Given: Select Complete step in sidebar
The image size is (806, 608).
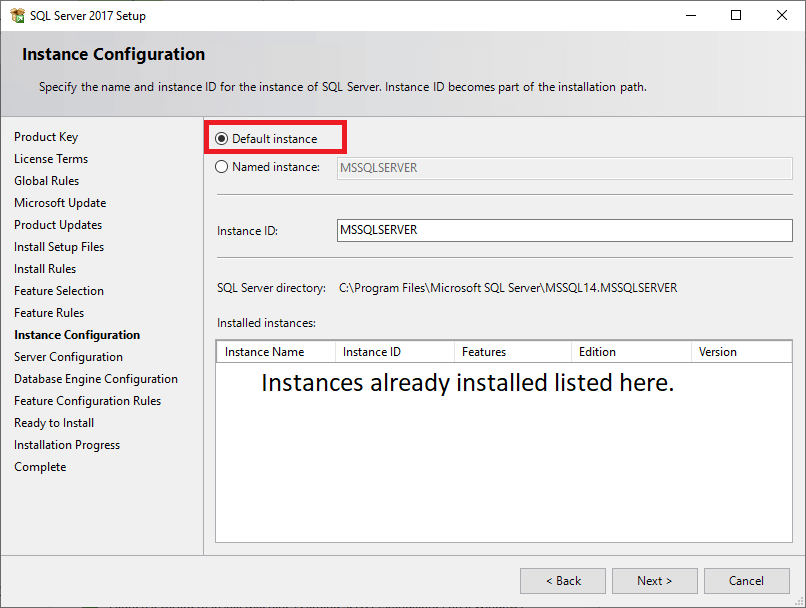Looking at the screenshot, I should pyautogui.click(x=40, y=467).
